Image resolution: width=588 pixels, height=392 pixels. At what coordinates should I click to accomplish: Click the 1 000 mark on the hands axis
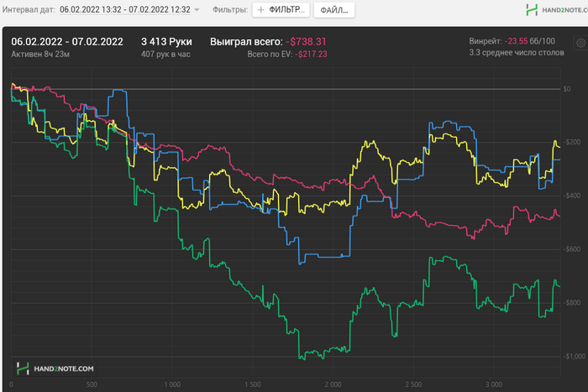pyautogui.click(x=171, y=385)
